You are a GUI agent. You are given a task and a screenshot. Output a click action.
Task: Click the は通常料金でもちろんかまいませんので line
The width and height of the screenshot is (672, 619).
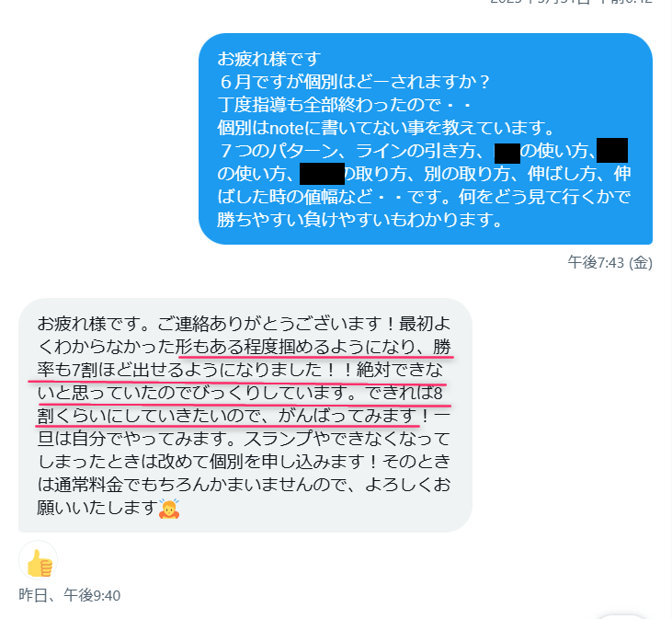pyautogui.click(x=197, y=485)
